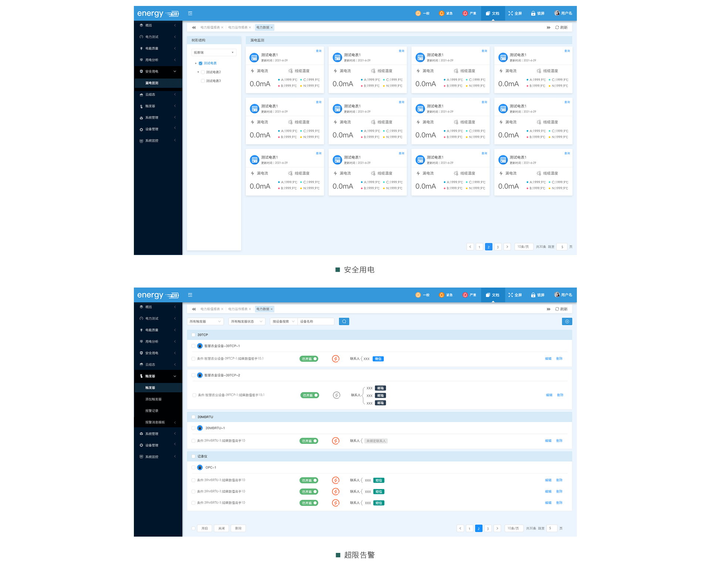The height and width of the screenshot is (588, 710).
Task: Open the 所有触发器状态 status dropdown
Action: tap(247, 321)
